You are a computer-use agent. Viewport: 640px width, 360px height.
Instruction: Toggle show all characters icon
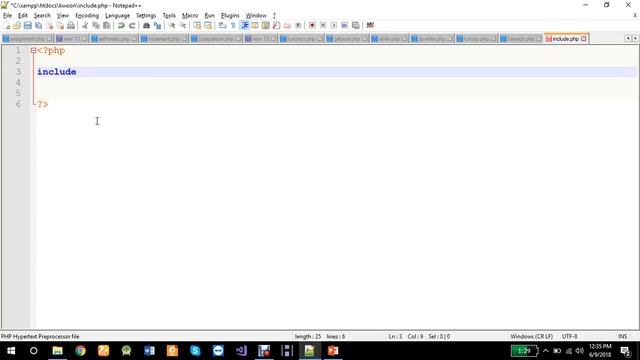tap(233, 25)
